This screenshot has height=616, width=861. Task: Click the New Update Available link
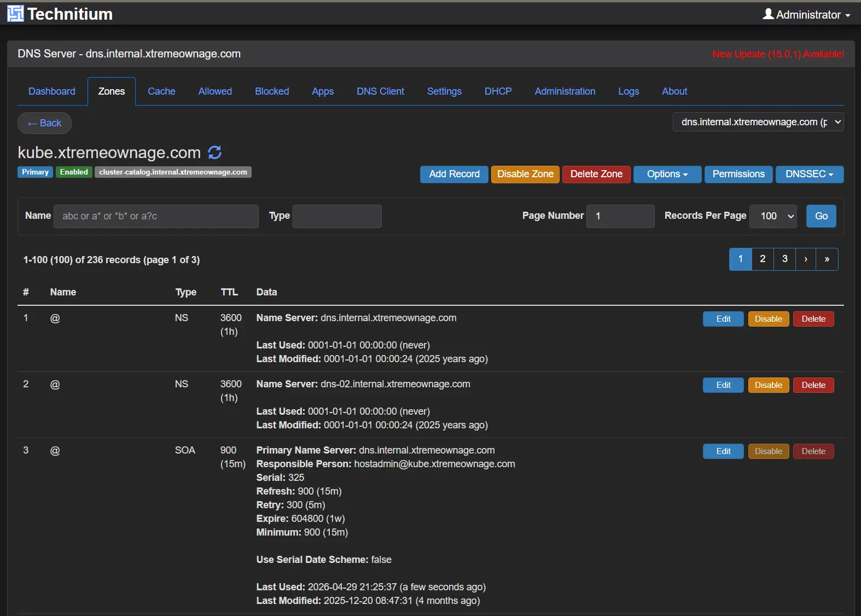[x=778, y=54]
